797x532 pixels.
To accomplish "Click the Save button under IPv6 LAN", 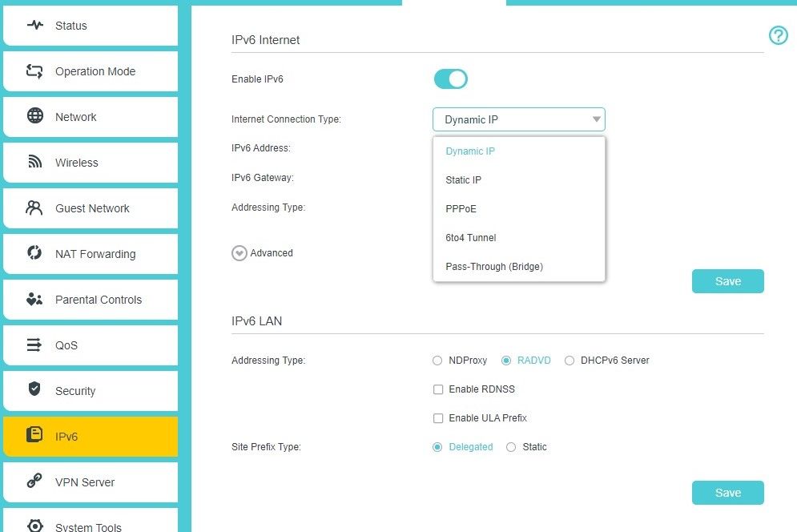I will 727,493.
